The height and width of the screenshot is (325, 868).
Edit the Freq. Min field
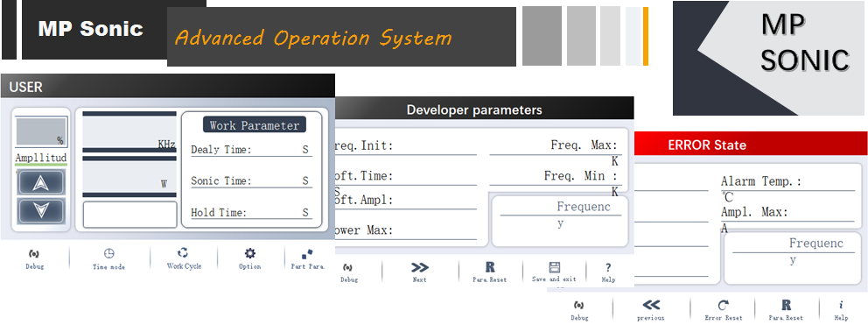click(x=556, y=176)
